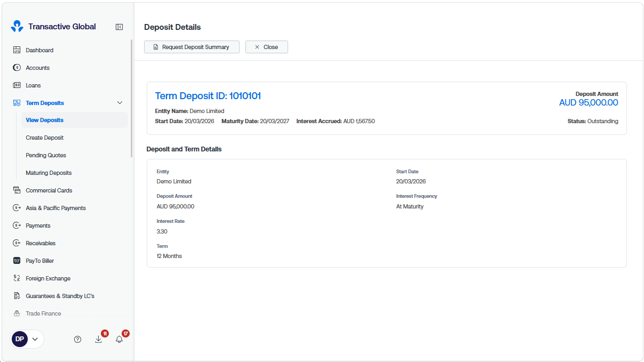Image resolution: width=644 pixels, height=362 pixels.
Task: Click the Transactive Global logo icon
Action: 17,26
